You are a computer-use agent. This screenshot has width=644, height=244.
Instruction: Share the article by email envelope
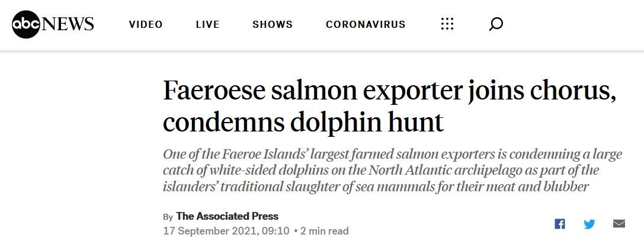click(619, 224)
